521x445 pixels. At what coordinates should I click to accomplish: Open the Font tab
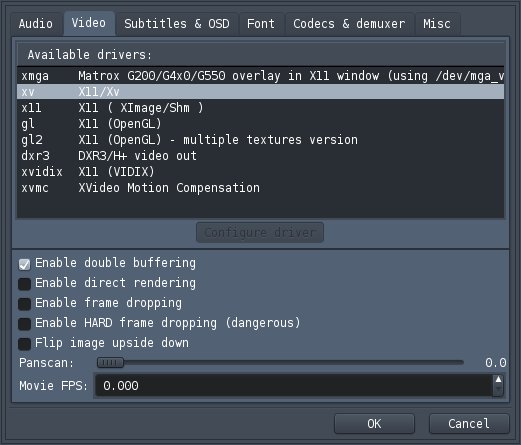tap(261, 24)
